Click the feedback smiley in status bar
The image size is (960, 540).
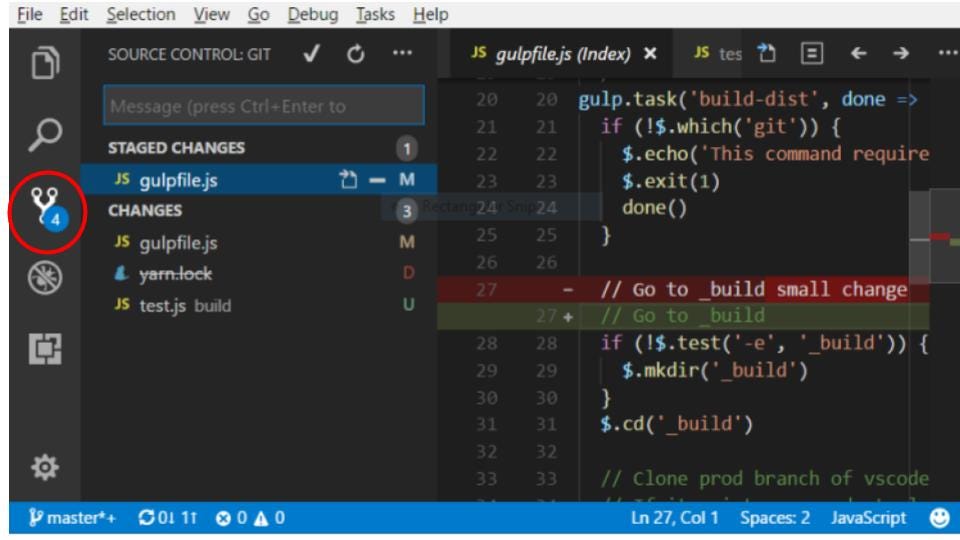940,518
